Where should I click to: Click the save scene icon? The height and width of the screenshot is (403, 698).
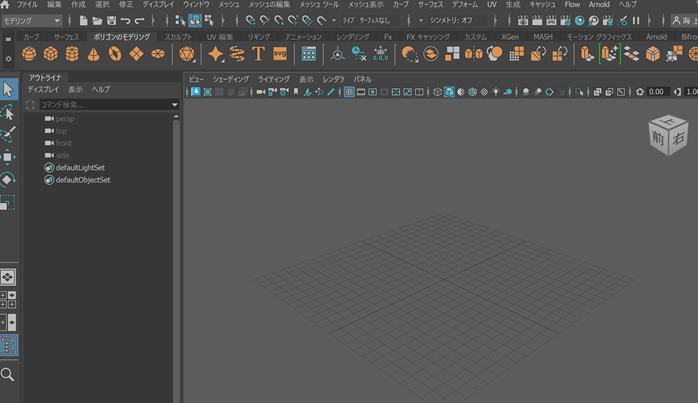tap(111, 20)
